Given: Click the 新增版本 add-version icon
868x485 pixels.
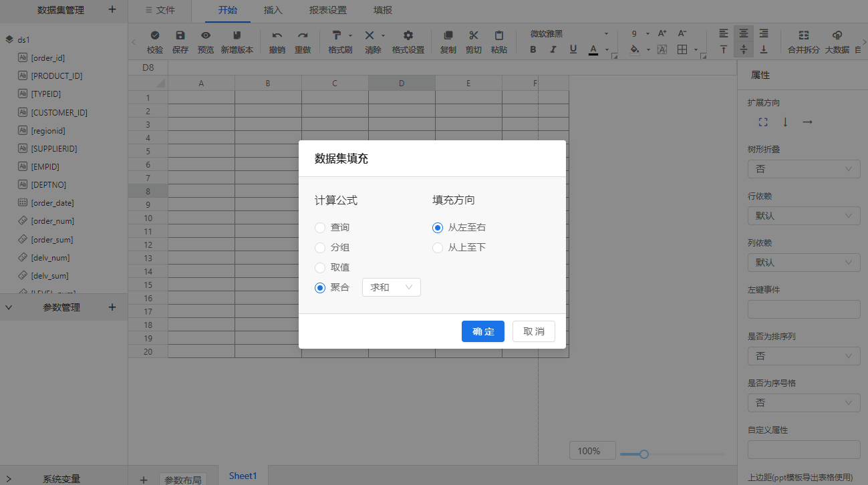Looking at the screenshot, I should 237,35.
